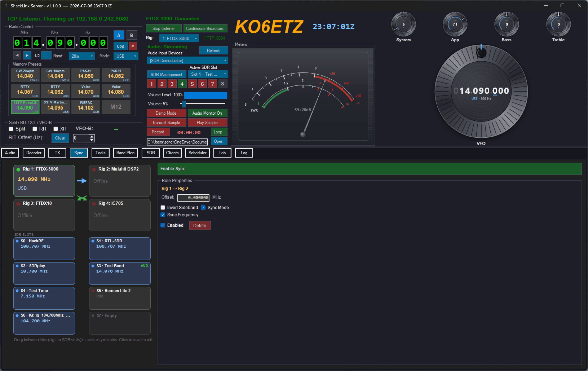Click the Volume slider handle
Image resolution: width=588 pixels, height=371 pixels.
click(x=184, y=104)
